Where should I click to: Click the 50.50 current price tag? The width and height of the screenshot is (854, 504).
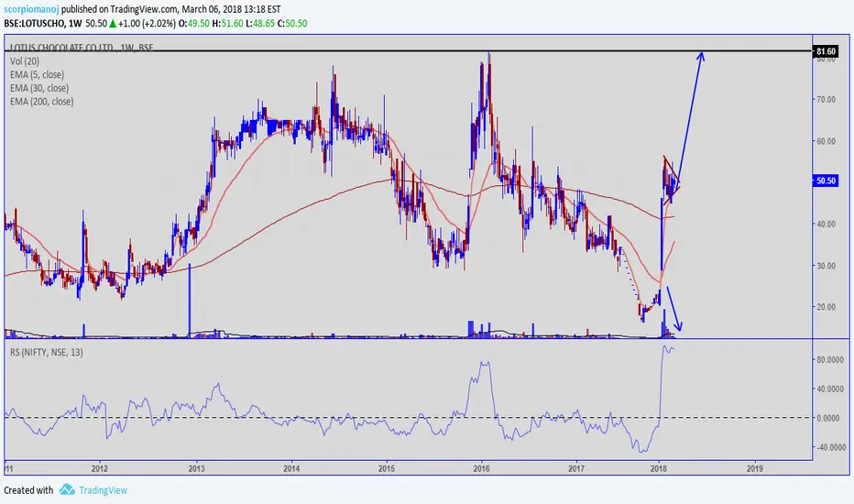(825, 181)
